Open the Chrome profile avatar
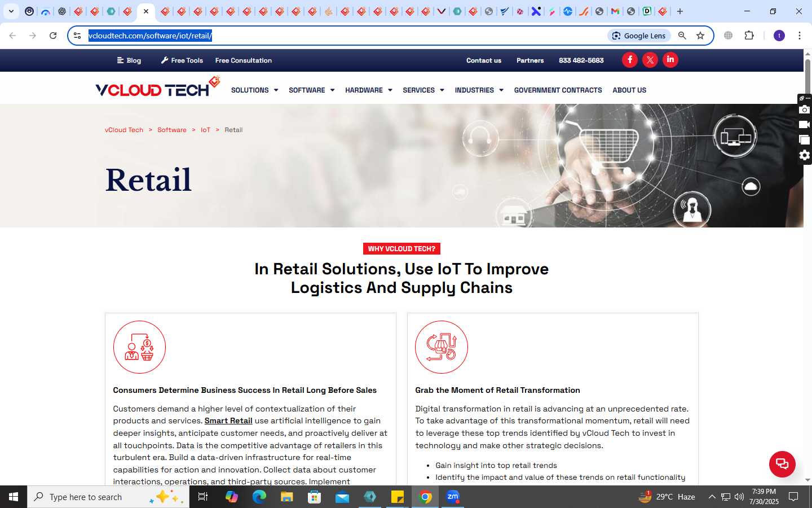 (x=779, y=36)
